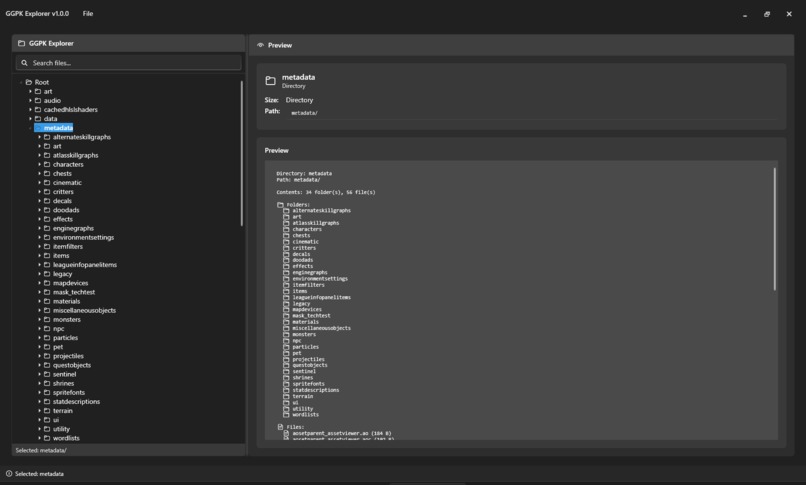Click the Files icon in preview listing
This screenshot has width=806, height=485.
tap(280, 427)
